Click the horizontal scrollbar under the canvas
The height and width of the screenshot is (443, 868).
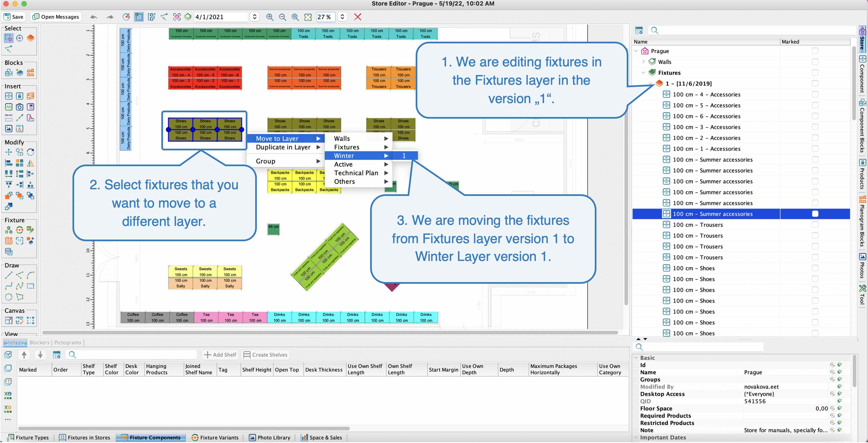[x=330, y=332]
